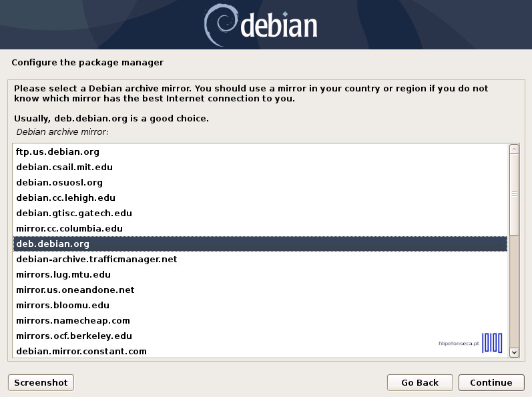Select the highlighted deb.debian.org mirror
The image size is (532, 397).
[x=53, y=244]
